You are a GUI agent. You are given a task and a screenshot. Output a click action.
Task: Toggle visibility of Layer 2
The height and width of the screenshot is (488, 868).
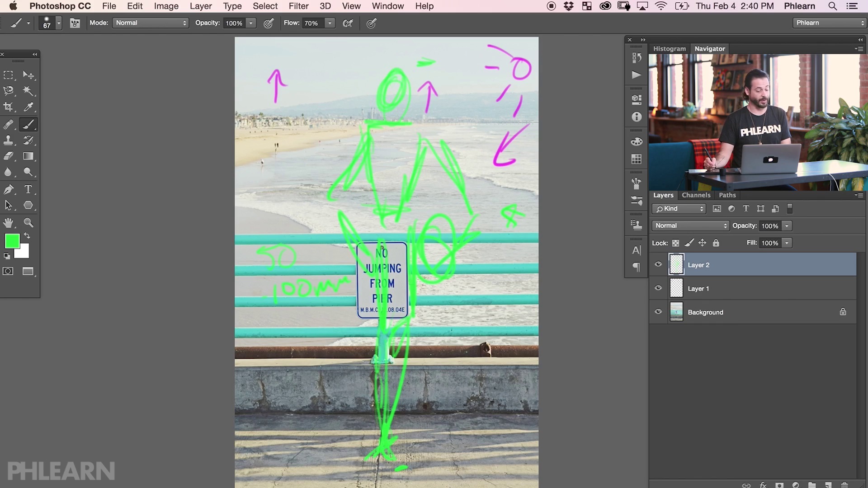coord(658,264)
